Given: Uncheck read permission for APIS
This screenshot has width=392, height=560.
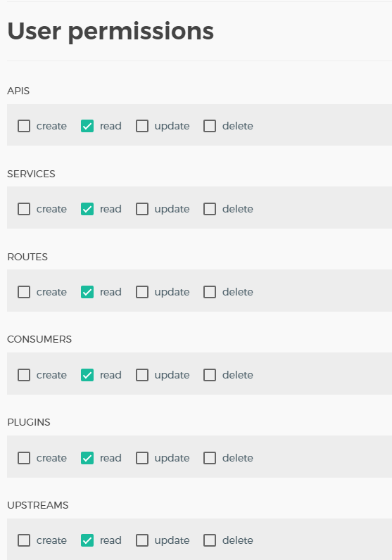Looking at the screenshot, I should 87,126.
